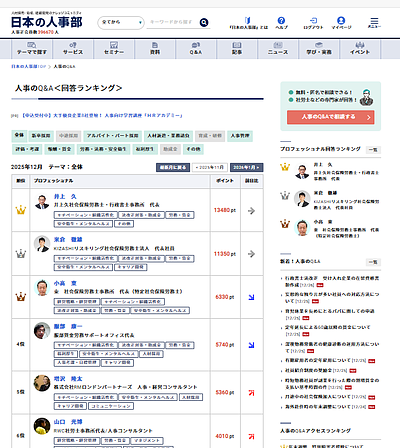The height and width of the screenshot is (448, 400).
Task: Click the sideways arrow icon in 13480pt row
Action: [x=251, y=211]
